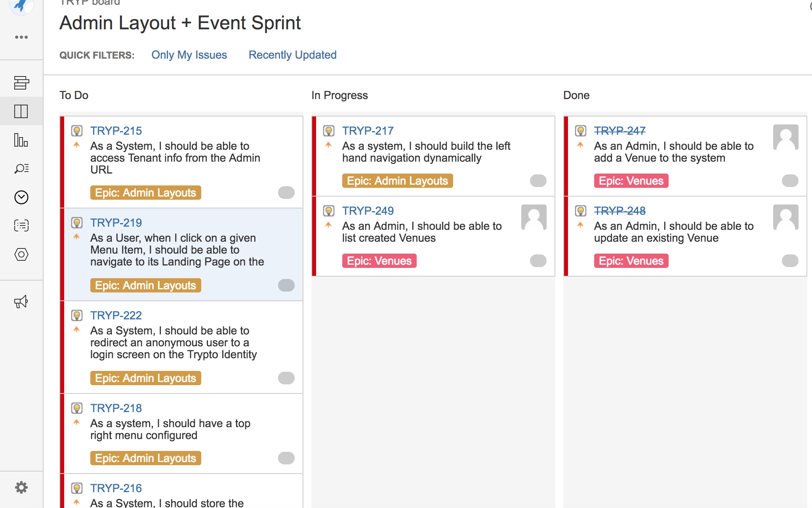Open the checklist sidebar icon
The height and width of the screenshot is (508, 812).
click(x=21, y=225)
